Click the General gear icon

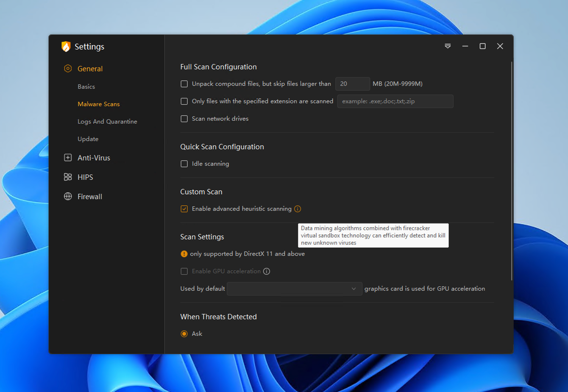click(68, 69)
